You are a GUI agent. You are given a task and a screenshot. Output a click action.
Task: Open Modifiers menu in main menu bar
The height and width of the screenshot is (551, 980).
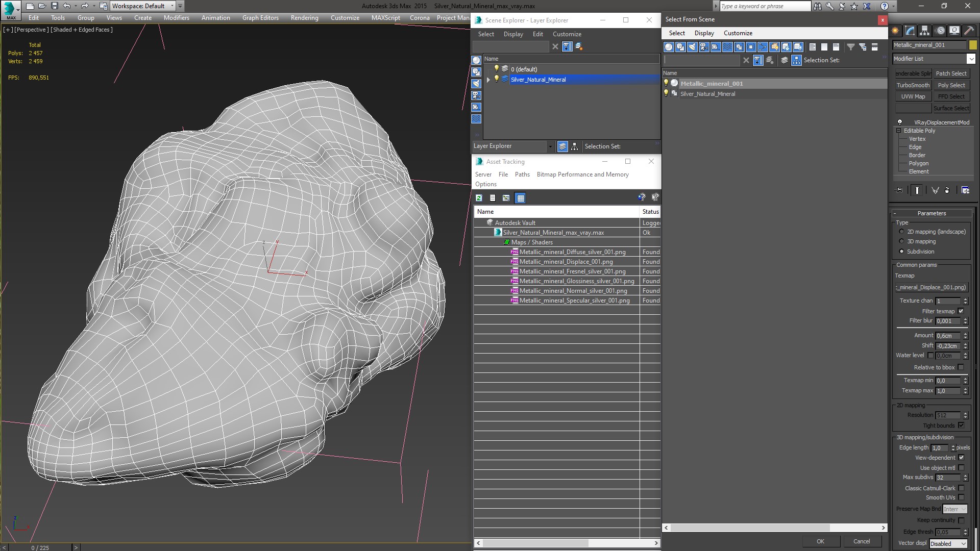(x=176, y=18)
